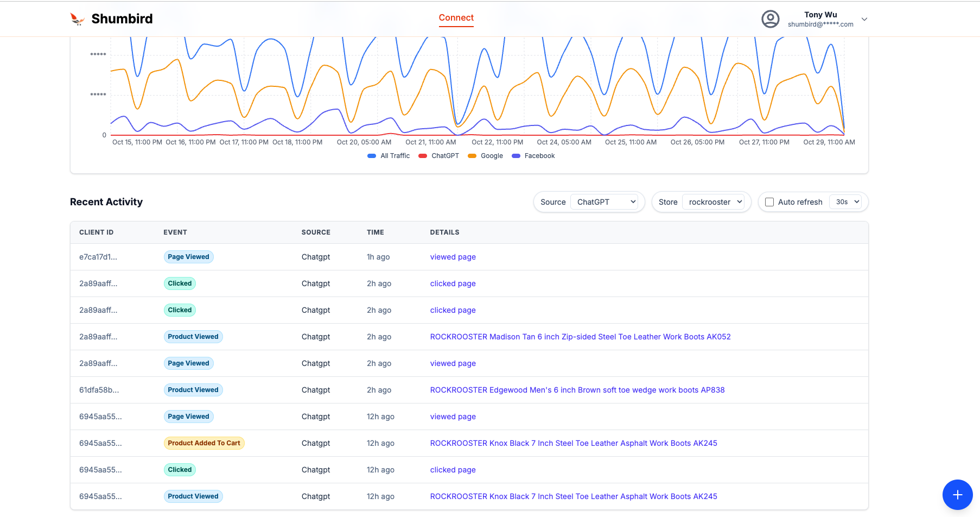Select Connect in the top navigation
The height and width of the screenshot is (517, 980).
[456, 17]
